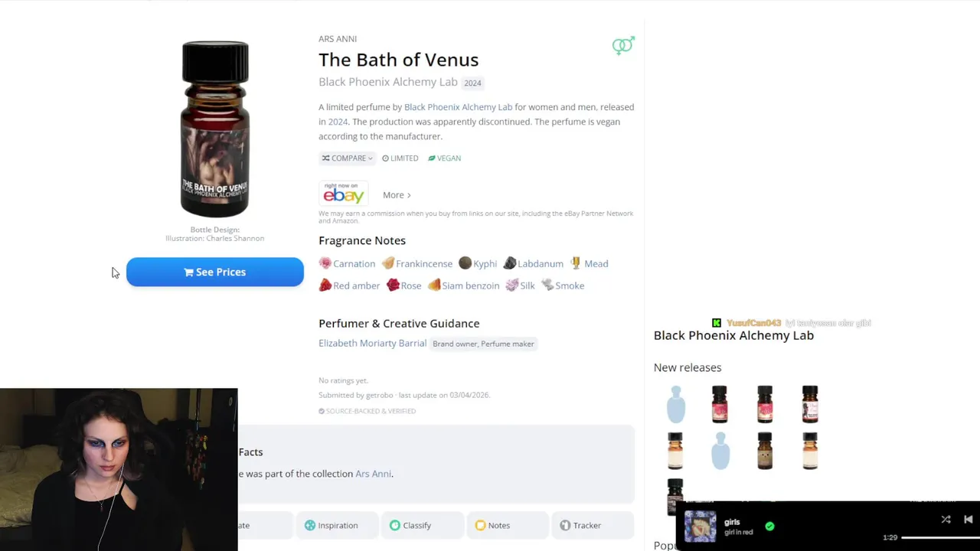Open The Bath of Venus bottle image
The height and width of the screenshot is (551, 980).
(x=215, y=129)
